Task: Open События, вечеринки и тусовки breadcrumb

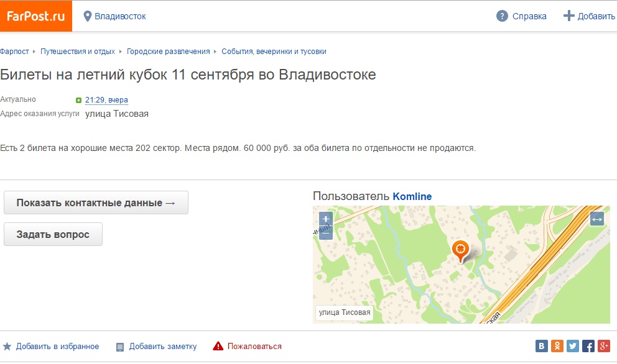Action: point(274,52)
